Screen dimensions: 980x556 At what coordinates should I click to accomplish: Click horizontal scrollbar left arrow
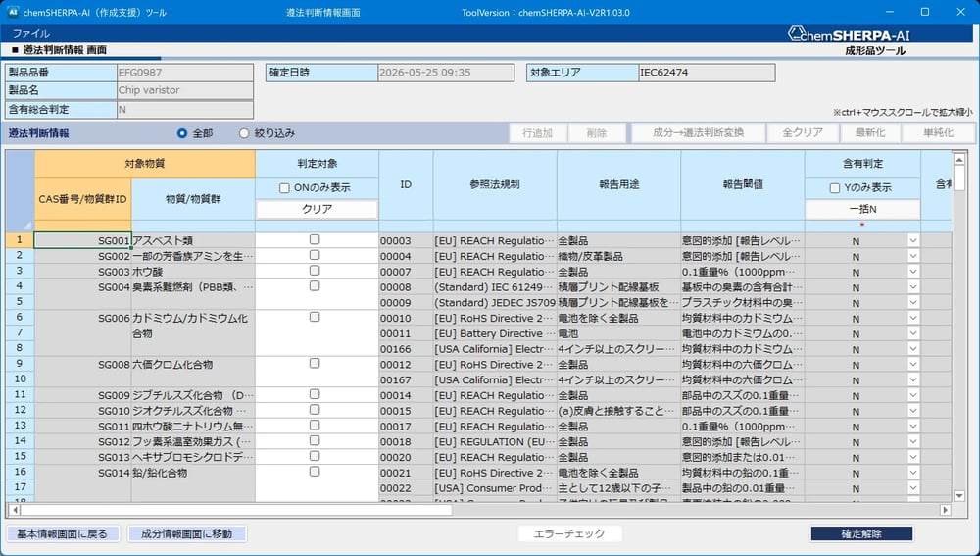(x=15, y=510)
